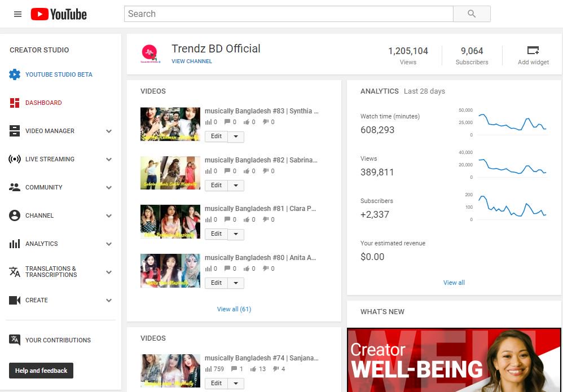Select Dashboard in the sidebar
Image resolution: width=563 pixels, height=392 pixels.
pos(43,103)
